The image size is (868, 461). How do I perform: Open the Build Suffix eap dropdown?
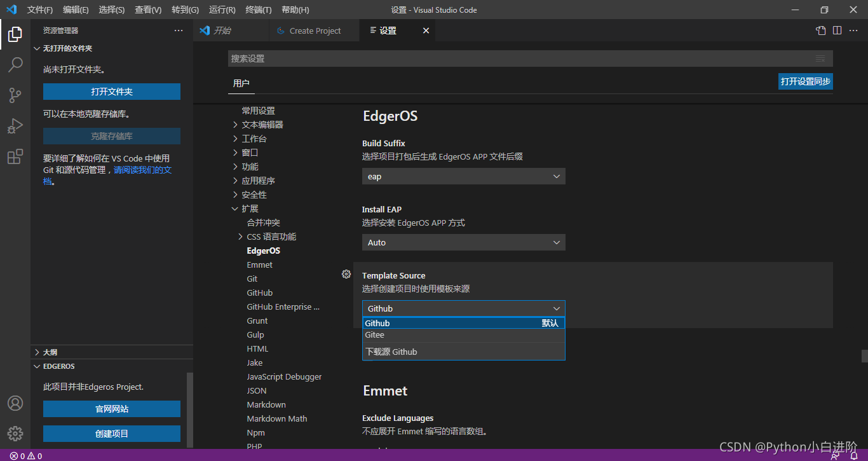point(464,176)
